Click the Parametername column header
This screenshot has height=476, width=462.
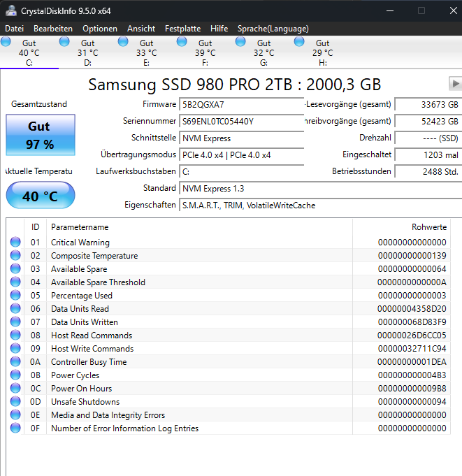coord(199,227)
